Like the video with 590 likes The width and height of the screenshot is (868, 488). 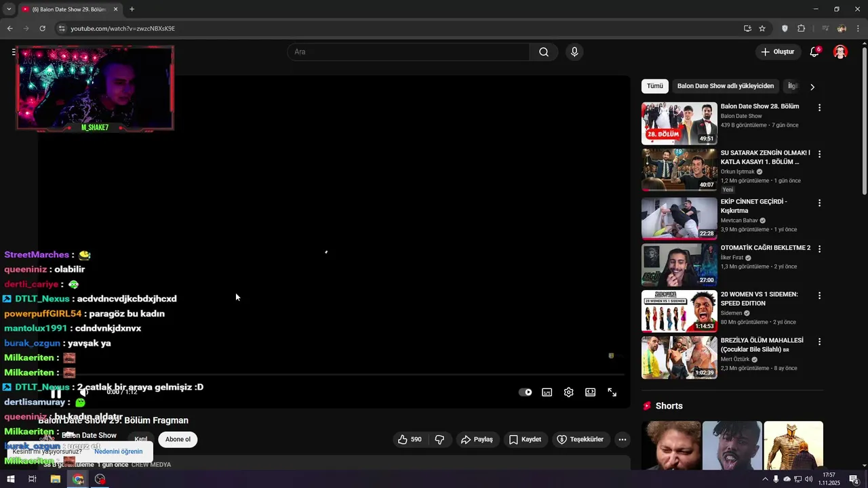coord(410,439)
